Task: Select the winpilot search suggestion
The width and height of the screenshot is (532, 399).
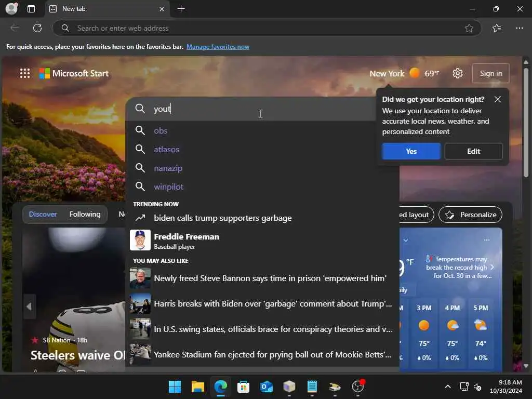Action: click(x=262, y=187)
